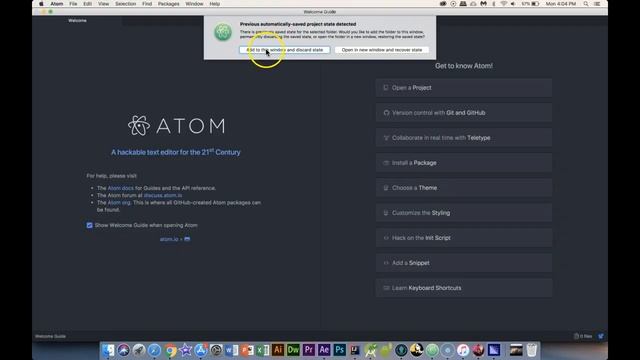
Task: Open the Window menu
Action: point(194,4)
